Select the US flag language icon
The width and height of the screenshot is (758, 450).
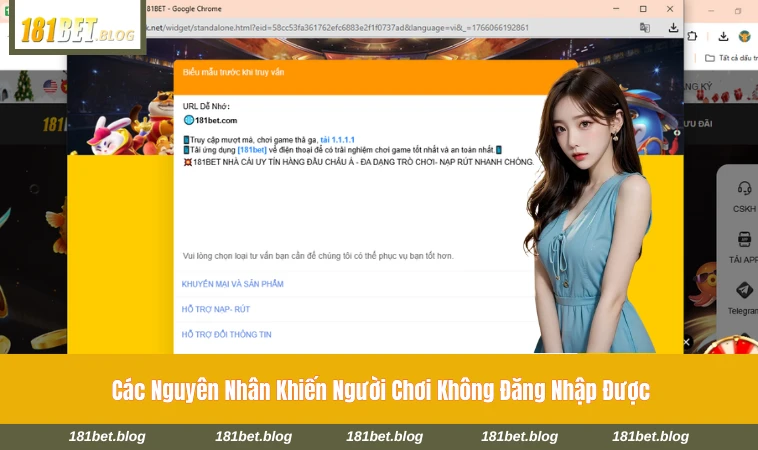(50, 86)
